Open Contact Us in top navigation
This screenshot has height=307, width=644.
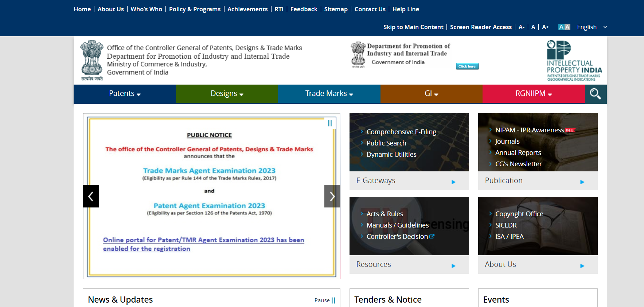[x=370, y=9]
